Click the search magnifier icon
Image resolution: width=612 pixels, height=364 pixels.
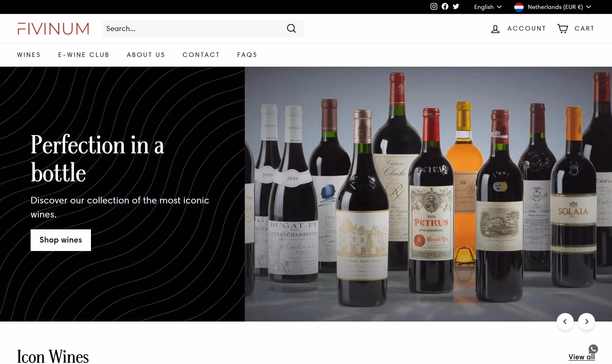pyautogui.click(x=291, y=28)
